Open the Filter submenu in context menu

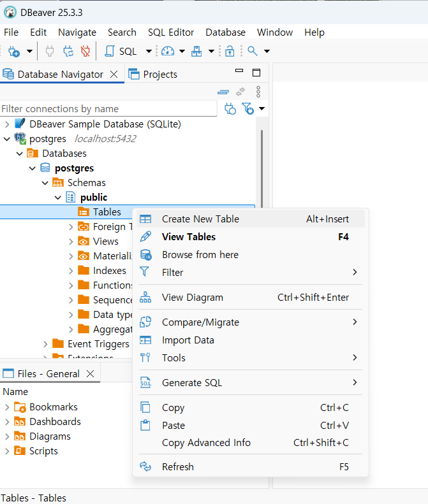coord(251,273)
